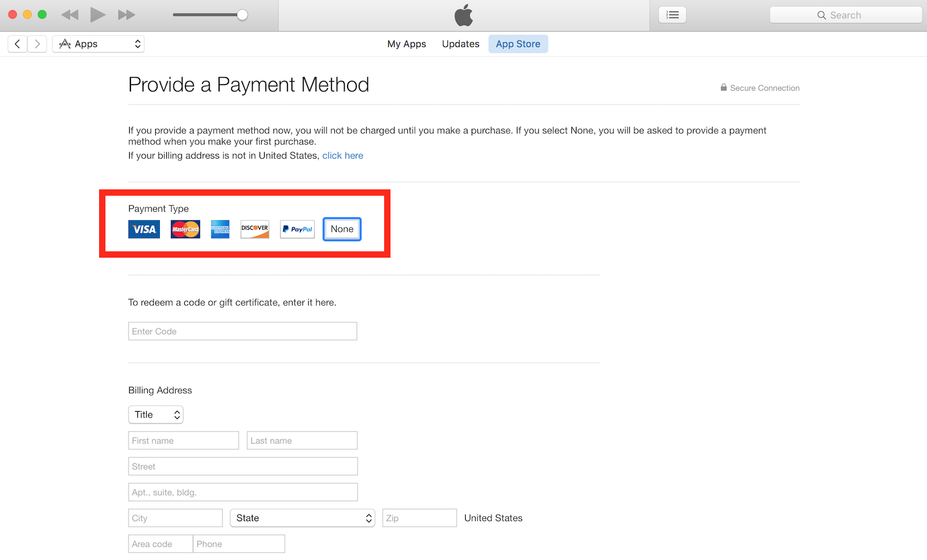Select Visa as payment type

tap(144, 229)
